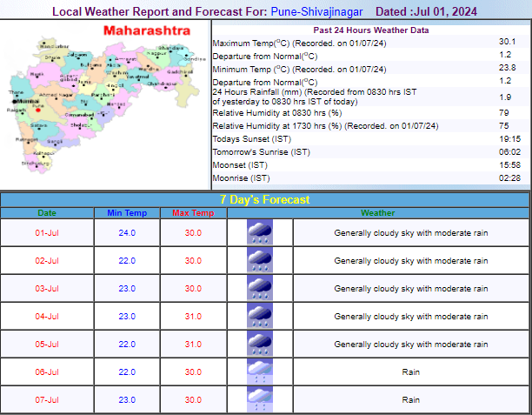This screenshot has width=532, height=415.
Task: Click the 24.0 min temp for 01-Jul
Action: pyautogui.click(x=127, y=232)
